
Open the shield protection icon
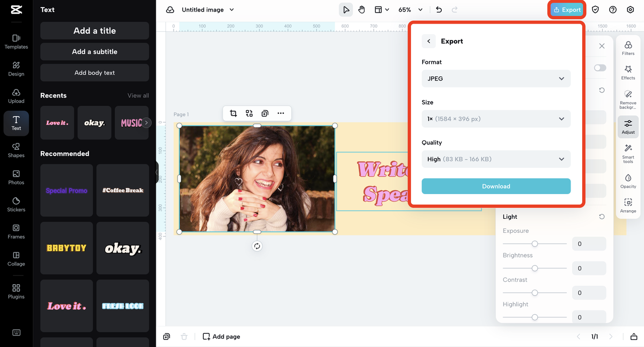[595, 10]
